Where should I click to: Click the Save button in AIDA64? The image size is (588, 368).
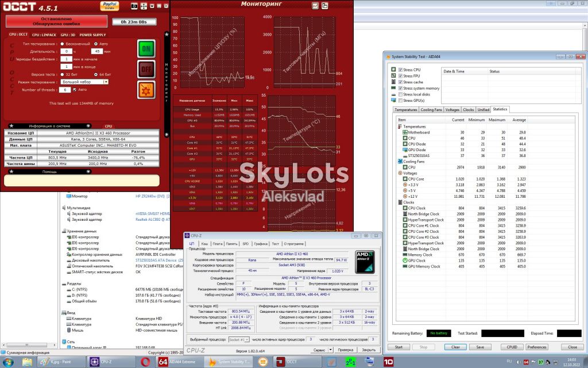480,347
